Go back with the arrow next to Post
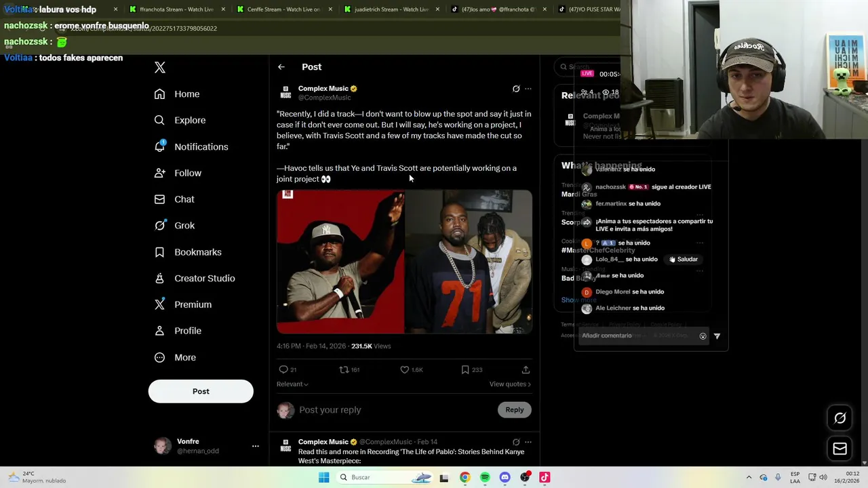This screenshot has width=868, height=488. [281, 67]
